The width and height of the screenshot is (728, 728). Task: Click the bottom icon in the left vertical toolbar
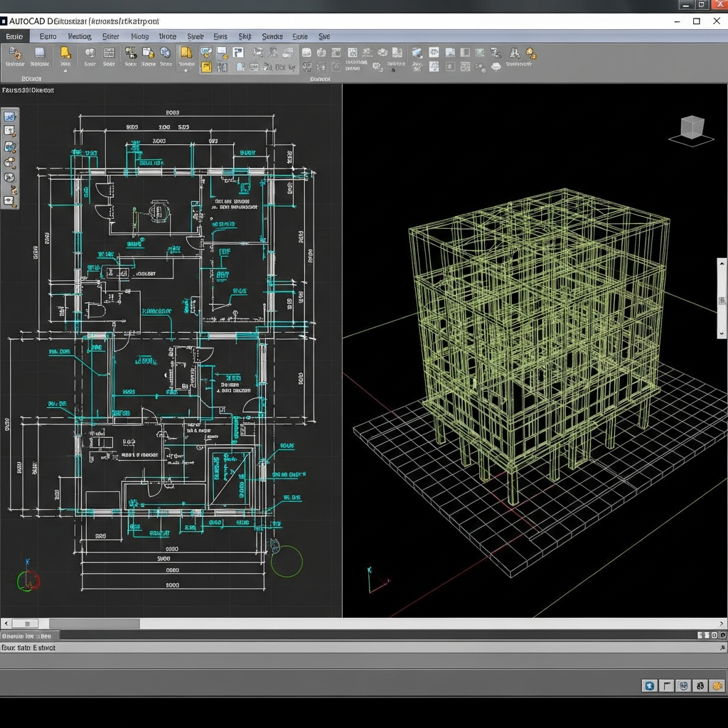tap(10, 201)
